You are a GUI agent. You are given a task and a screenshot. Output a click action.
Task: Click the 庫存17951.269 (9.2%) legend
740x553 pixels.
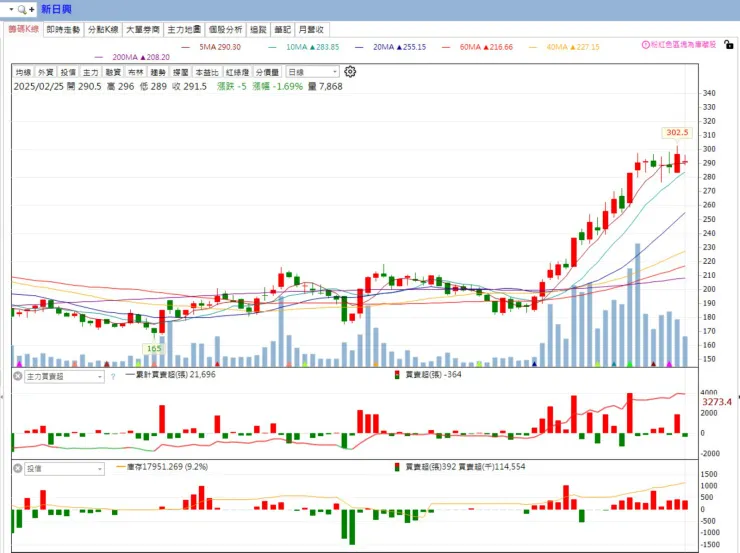[x=162, y=467]
